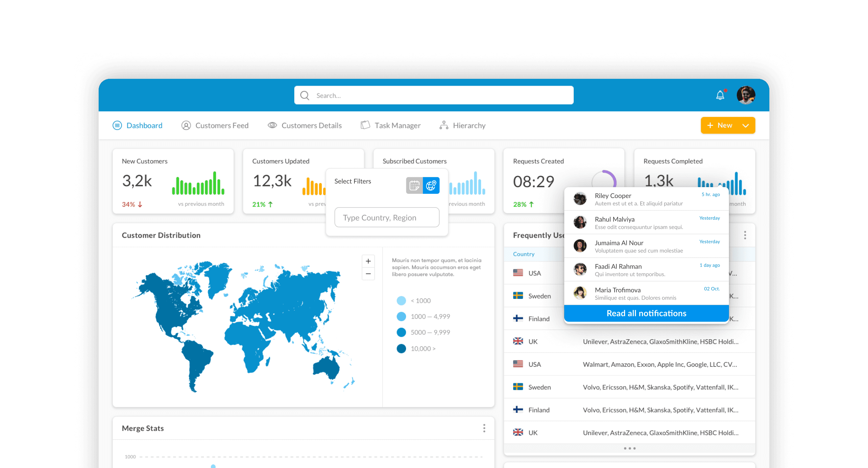The height and width of the screenshot is (468, 868).
Task: Expand more rows with bottom ellipsis
Action: coord(629,449)
